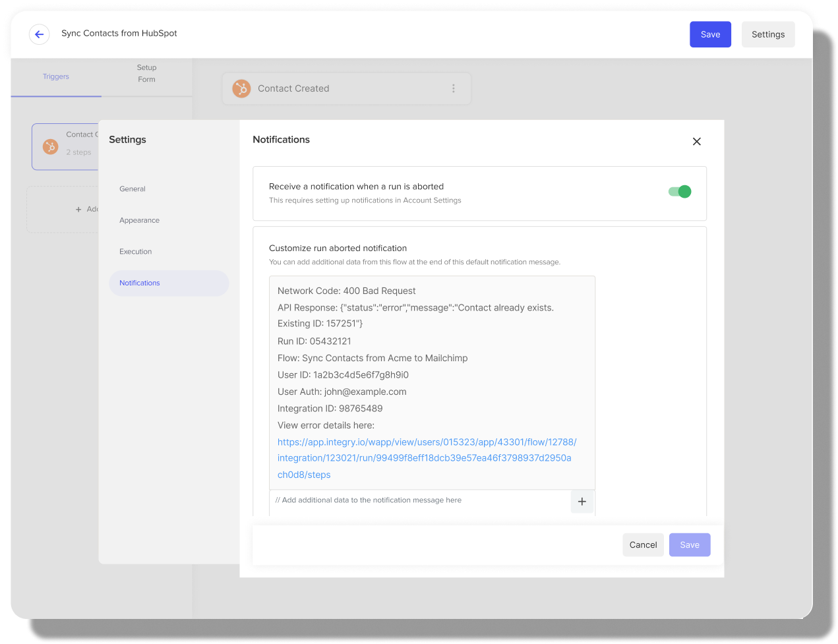This screenshot has width=838, height=644.
Task: Click the Flow: Sync Contacts from Acme line
Action: [373, 358]
